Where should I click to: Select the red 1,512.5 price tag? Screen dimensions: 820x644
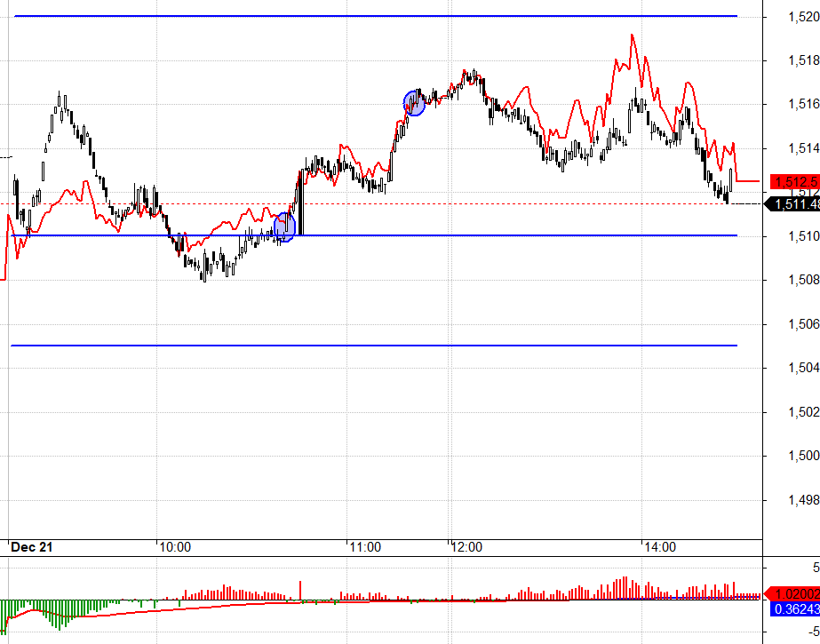coord(795,182)
